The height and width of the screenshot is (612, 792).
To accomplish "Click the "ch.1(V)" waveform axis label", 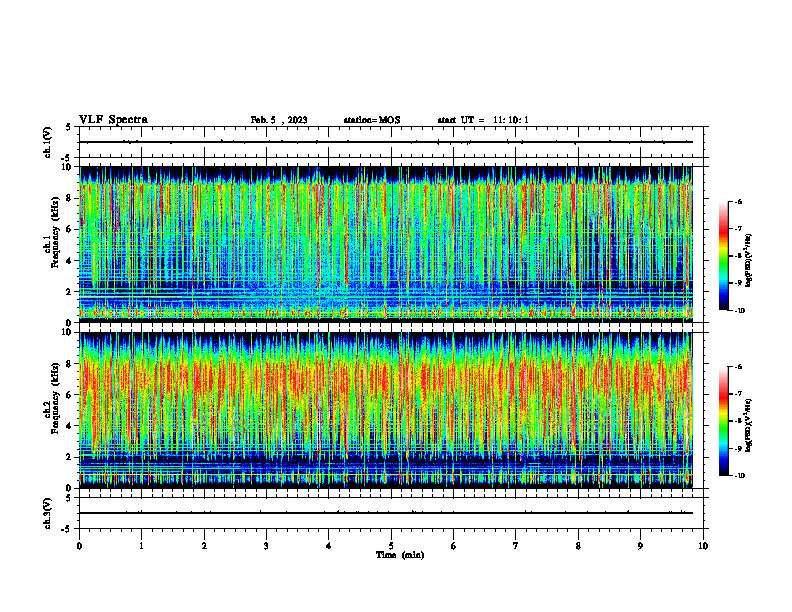I will [x=48, y=142].
